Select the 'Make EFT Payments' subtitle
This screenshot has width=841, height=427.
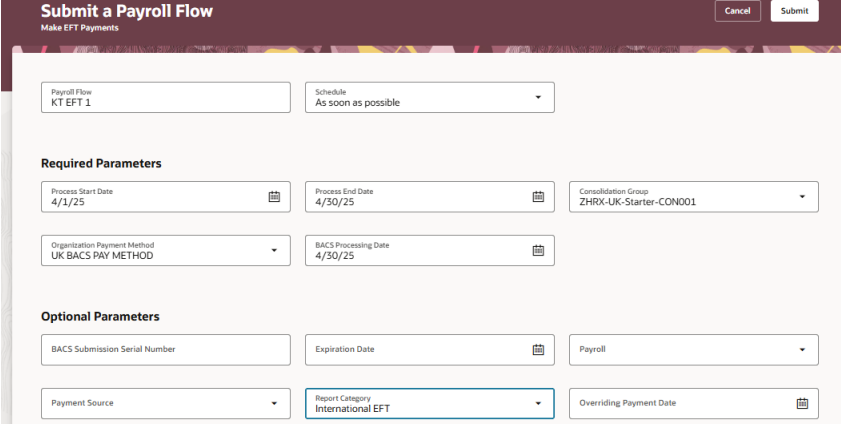(x=80, y=27)
